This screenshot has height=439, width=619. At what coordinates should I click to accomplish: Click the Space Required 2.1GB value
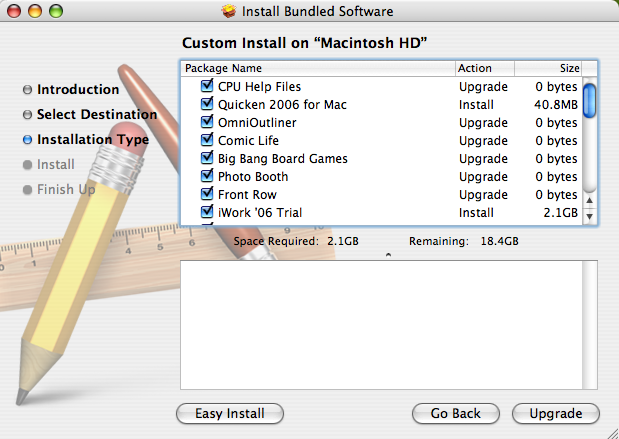[x=343, y=241]
